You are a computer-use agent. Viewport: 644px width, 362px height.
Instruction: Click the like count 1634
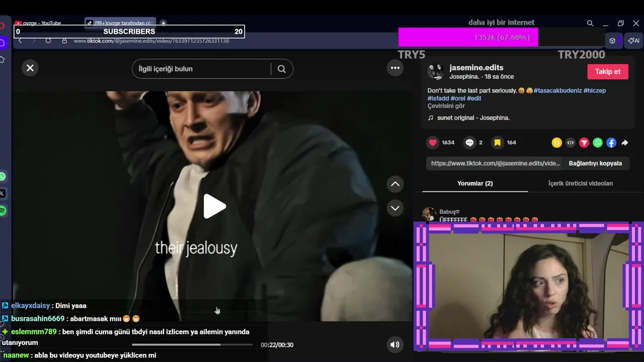tap(448, 143)
